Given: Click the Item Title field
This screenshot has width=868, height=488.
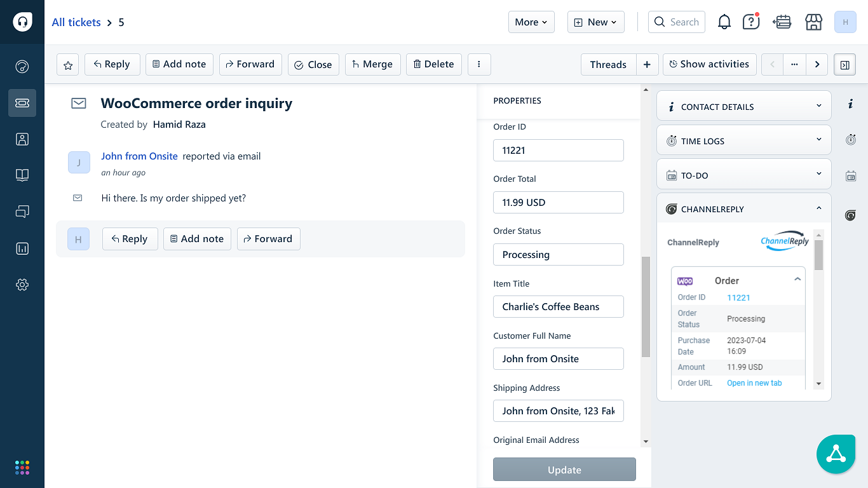Looking at the screenshot, I should click(x=558, y=306).
